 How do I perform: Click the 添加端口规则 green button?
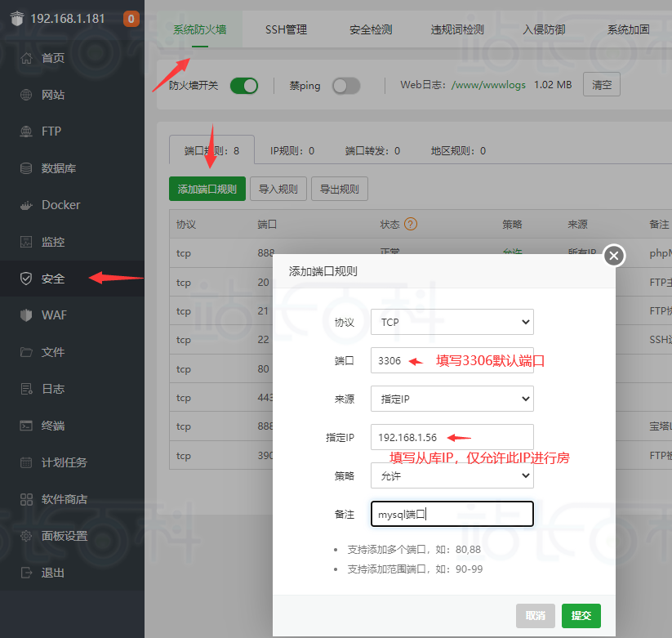[207, 189]
